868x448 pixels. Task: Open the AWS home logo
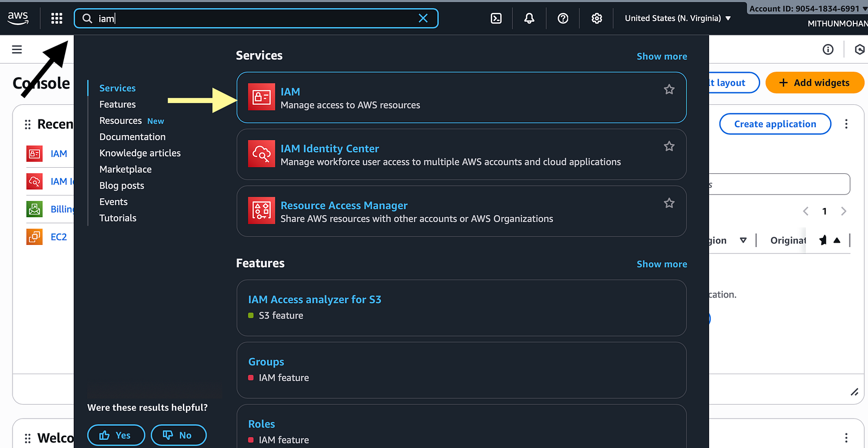(18, 18)
